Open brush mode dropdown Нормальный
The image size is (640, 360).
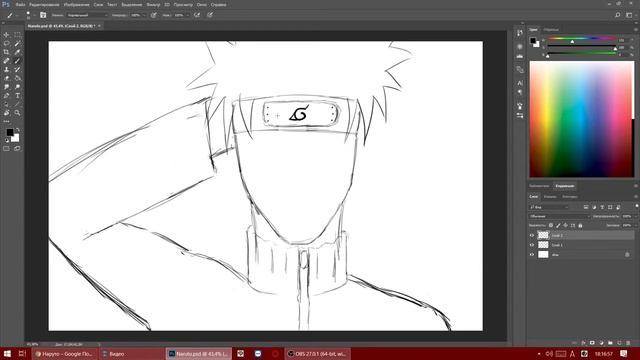point(87,15)
